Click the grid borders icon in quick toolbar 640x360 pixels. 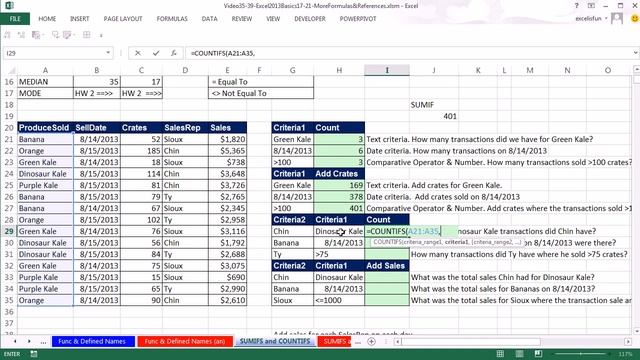coord(87,35)
